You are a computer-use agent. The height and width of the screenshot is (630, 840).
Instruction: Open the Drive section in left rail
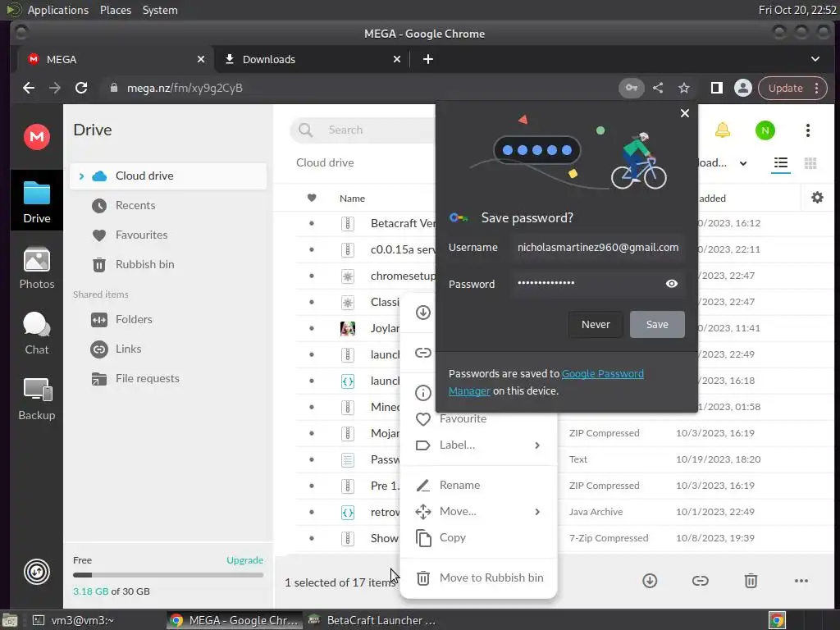pyautogui.click(x=36, y=202)
